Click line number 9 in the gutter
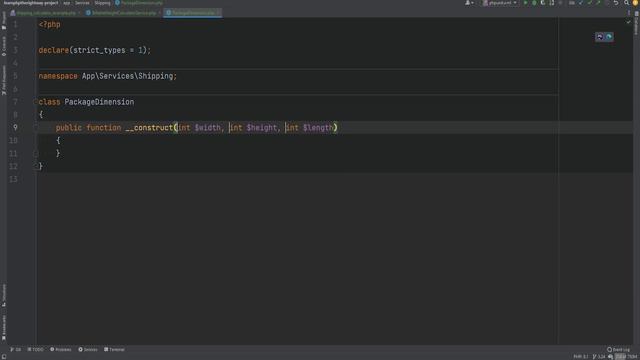 15,127
